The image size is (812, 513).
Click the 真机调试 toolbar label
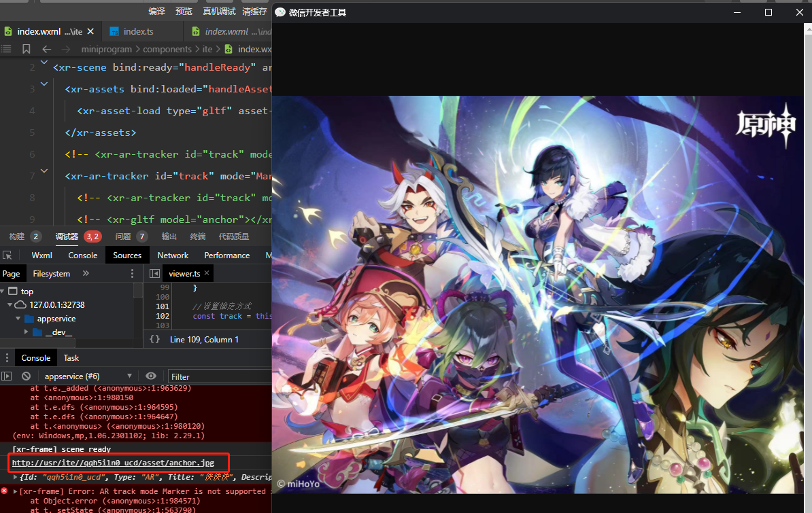[219, 12]
